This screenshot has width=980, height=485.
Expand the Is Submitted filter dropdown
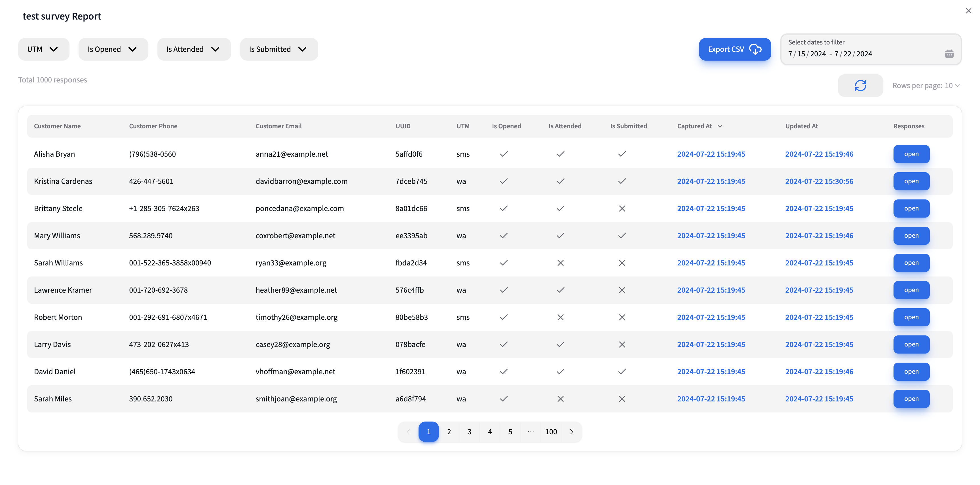(278, 49)
